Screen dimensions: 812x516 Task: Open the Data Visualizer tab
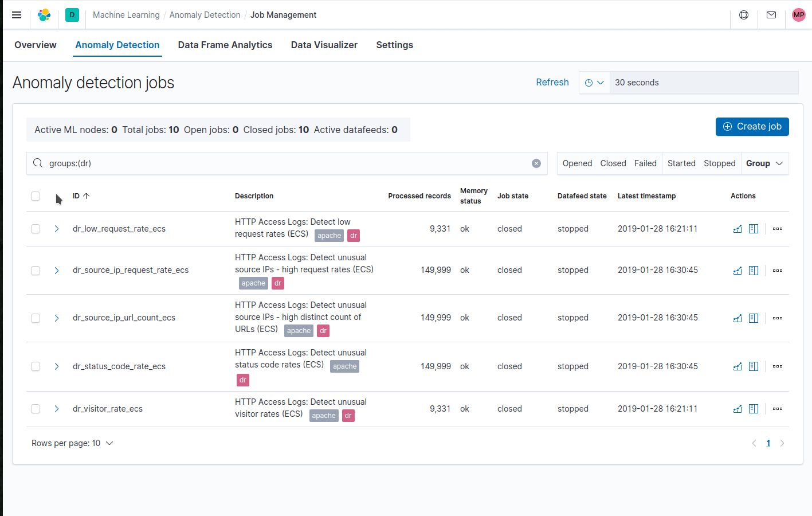[x=324, y=45]
